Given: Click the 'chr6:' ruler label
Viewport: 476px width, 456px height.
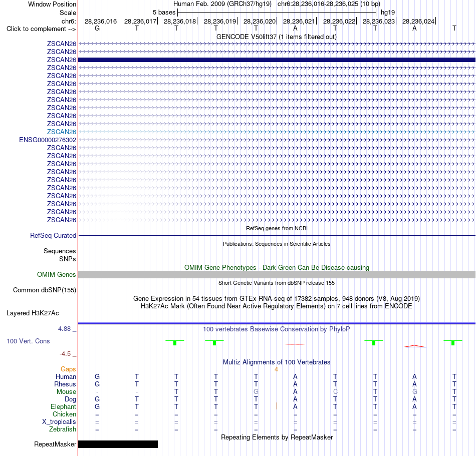Looking at the screenshot, I should pos(69,21).
